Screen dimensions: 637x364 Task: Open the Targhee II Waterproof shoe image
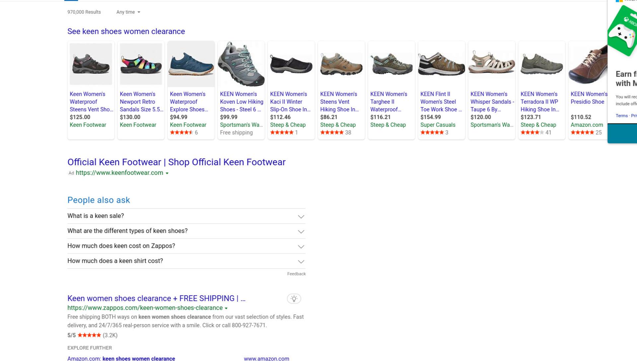[391, 64]
